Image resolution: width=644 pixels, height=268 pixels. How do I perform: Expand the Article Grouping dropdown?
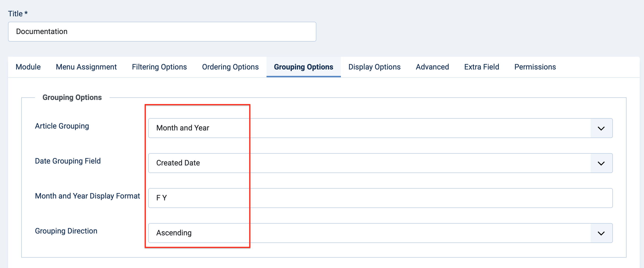pyautogui.click(x=380, y=128)
